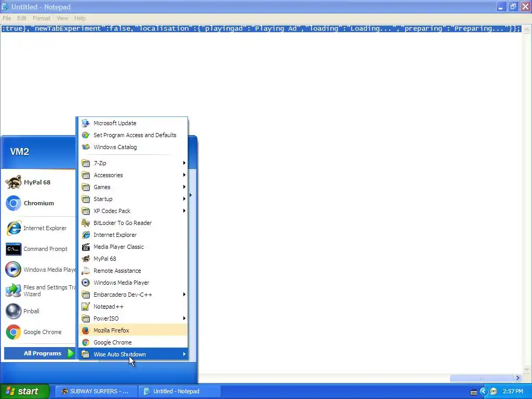Screen dimensions: 532x399
Task: Switch to Untitled - Notepad taskbar button
Action: (180, 391)
